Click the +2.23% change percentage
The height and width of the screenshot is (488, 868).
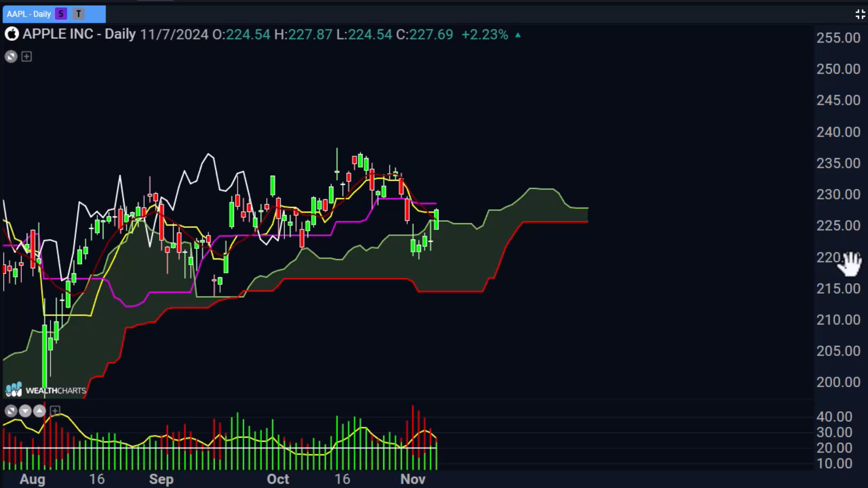click(485, 35)
